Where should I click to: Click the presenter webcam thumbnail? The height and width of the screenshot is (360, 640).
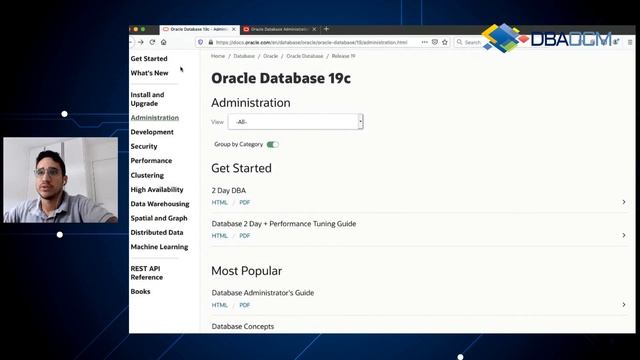[x=60, y=180]
